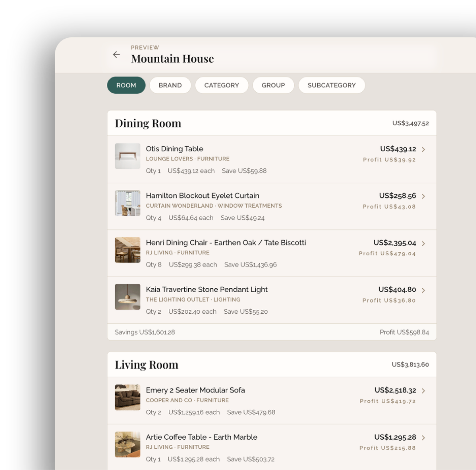The height and width of the screenshot is (470, 476).
Task: Click Kaia Travertine Stone Pendant Light name
Action: coord(207,290)
